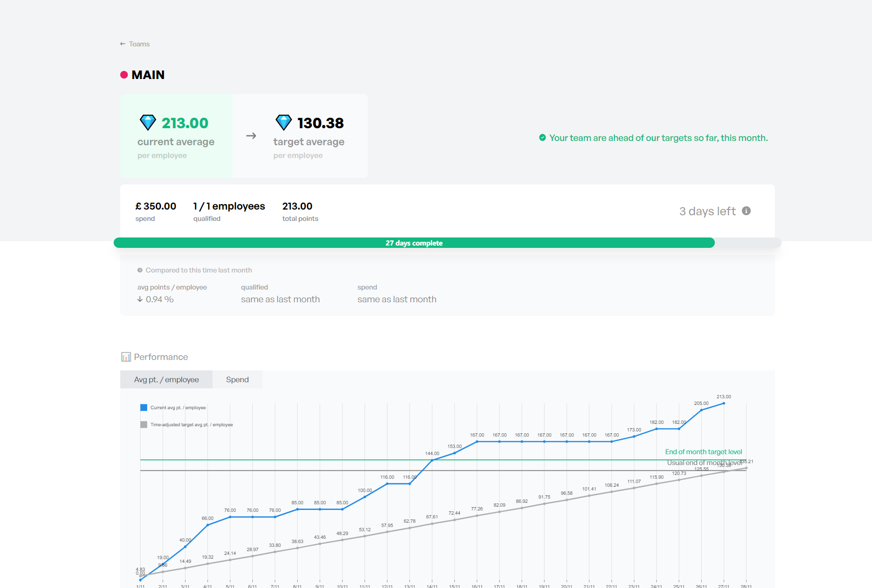This screenshot has width=872, height=588.
Task: Click 'End of month target level' label
Action: coord(703,452)
